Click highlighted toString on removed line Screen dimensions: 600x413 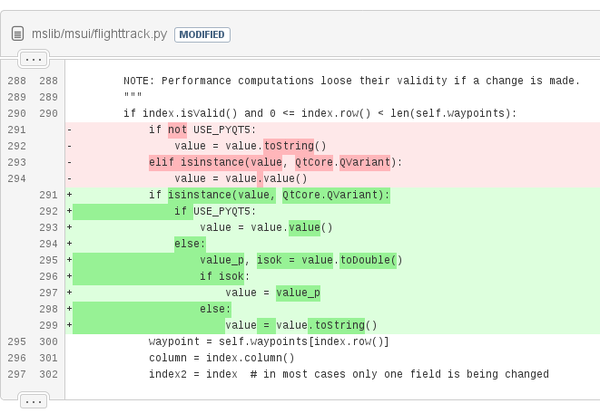(289, 146)
